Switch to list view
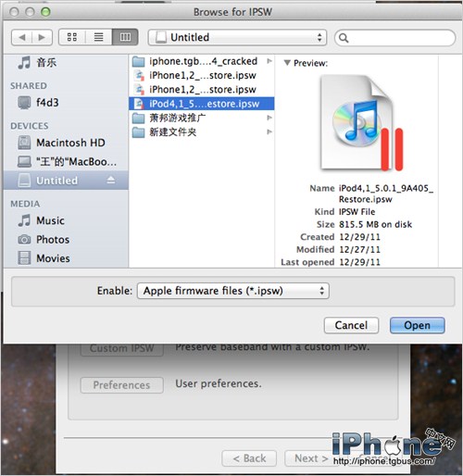The height and width of the screenshot is (476, 463). [x=99, y=37]
